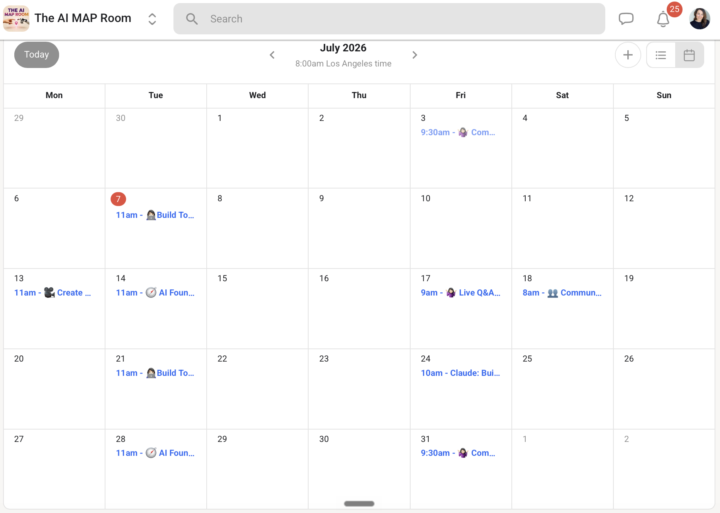Image resolution: width=720 pixels, height=513 pixels.
Task: Open the July 14 11am AI Foun... event
Action: pos(155,293)
